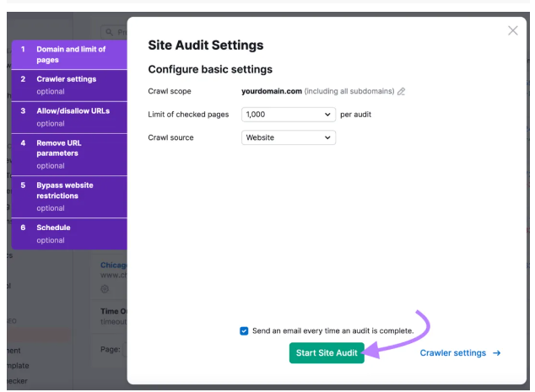Click the 'per audit' text
The height and width of the screenshot is (392, 535).
click(x=355, y=115)
